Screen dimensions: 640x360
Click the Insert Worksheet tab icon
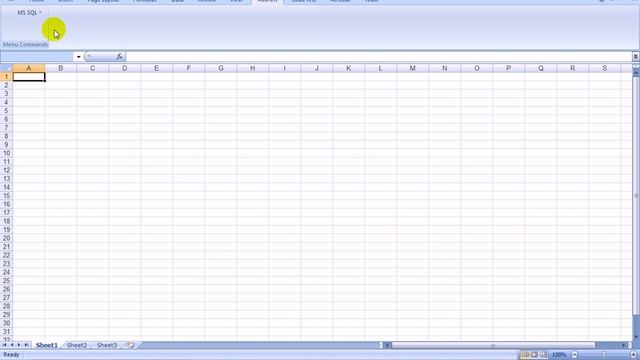[x=131, y=345]
